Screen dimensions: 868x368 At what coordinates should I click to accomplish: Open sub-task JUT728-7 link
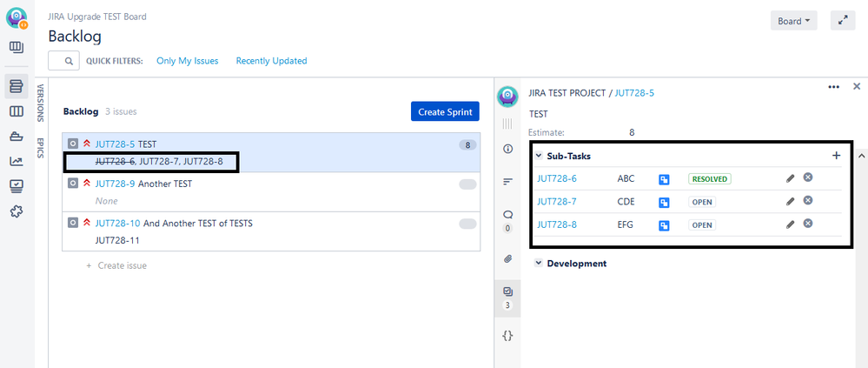point(557,202)
